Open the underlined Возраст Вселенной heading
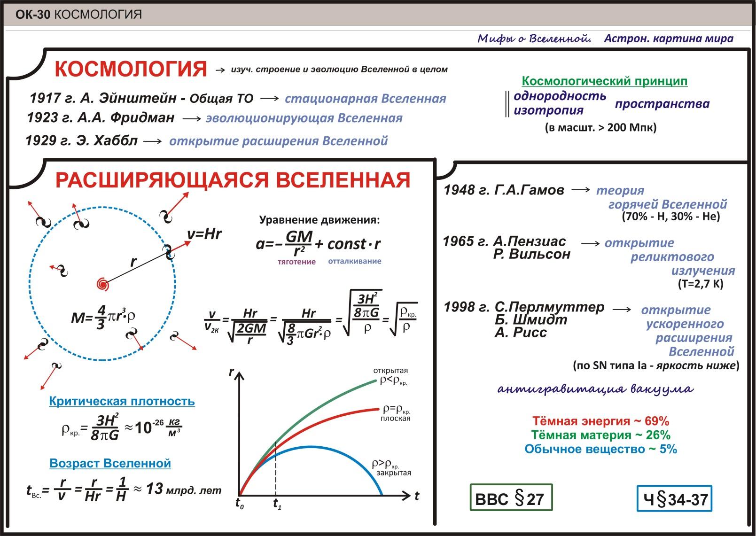This screenshot has height=536, width=756. pos(110,463)
